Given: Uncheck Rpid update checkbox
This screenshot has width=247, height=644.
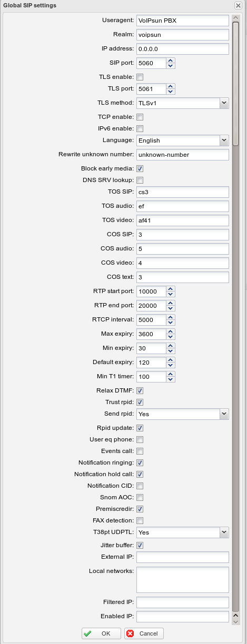Looking at the screenshot, I should [140, 428].
